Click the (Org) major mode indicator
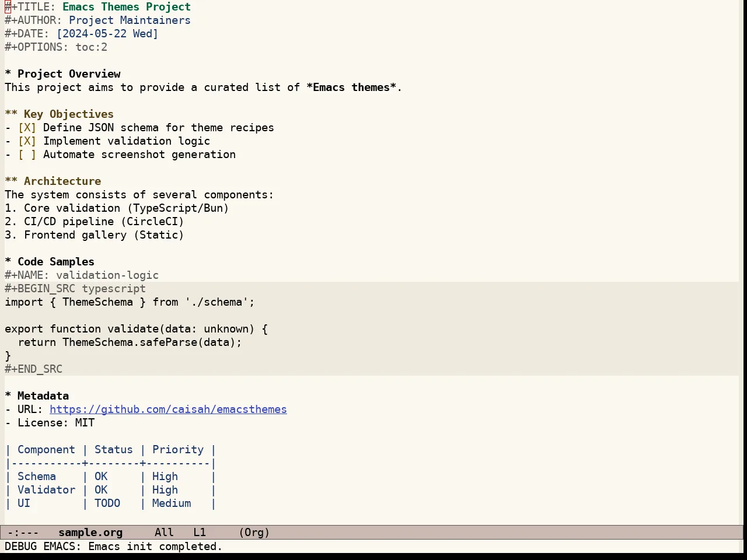747x560 pixels. pos(254,533)
